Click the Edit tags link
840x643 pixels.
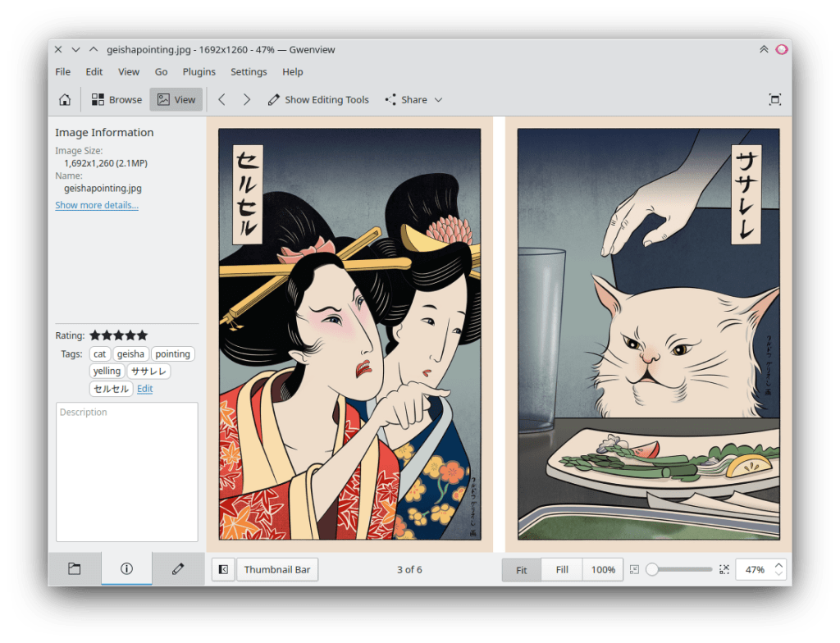click(144, 389)
